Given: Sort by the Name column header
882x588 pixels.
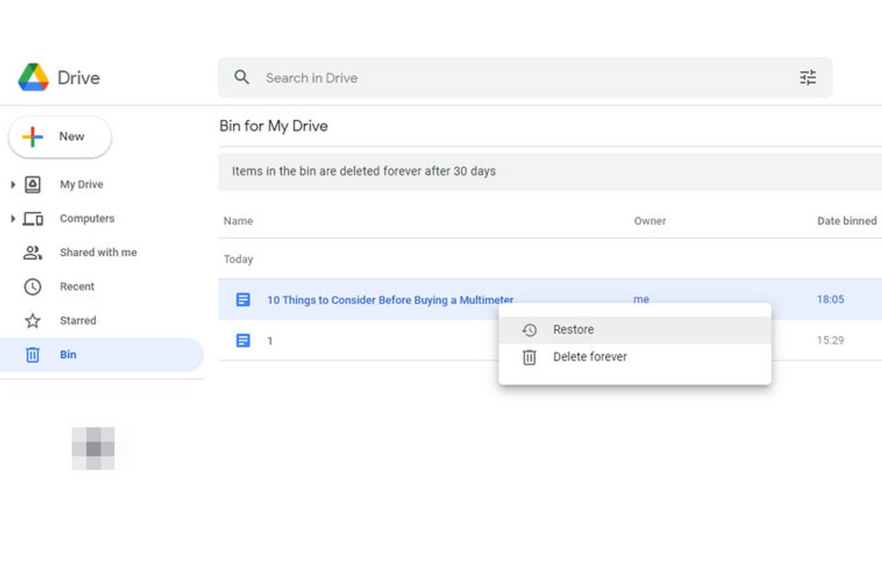Looking at the screenshot, I should 238,221.
